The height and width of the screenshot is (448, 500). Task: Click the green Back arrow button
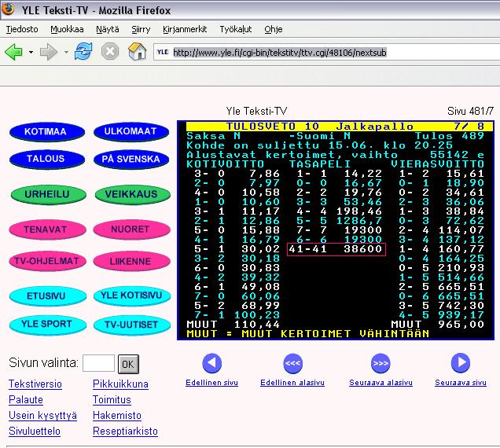[13, 51]
